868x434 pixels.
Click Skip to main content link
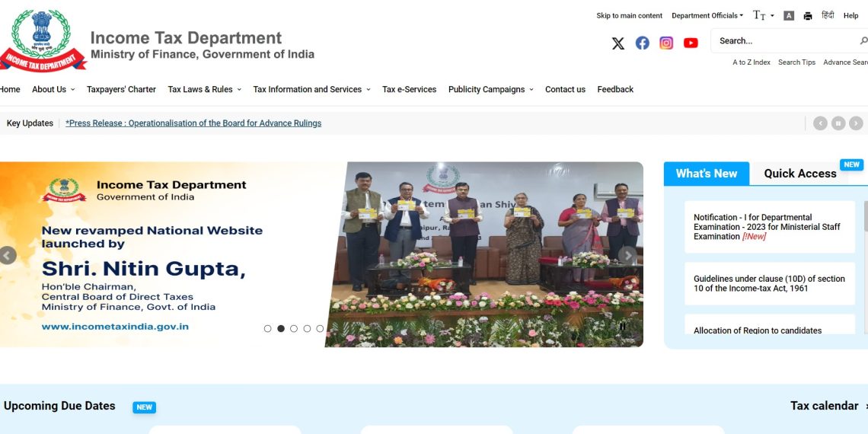(630, 15)
